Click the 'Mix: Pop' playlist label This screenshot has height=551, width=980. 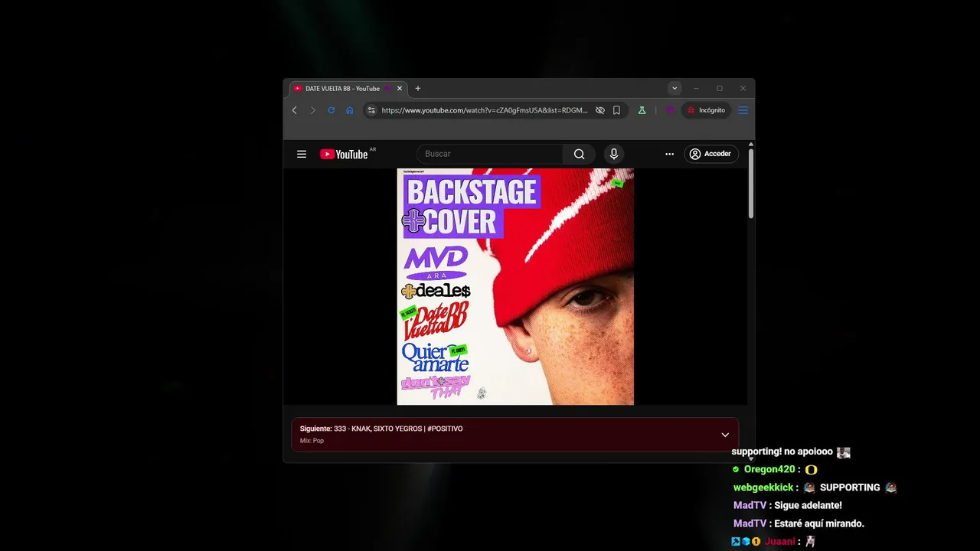(312, 441)
